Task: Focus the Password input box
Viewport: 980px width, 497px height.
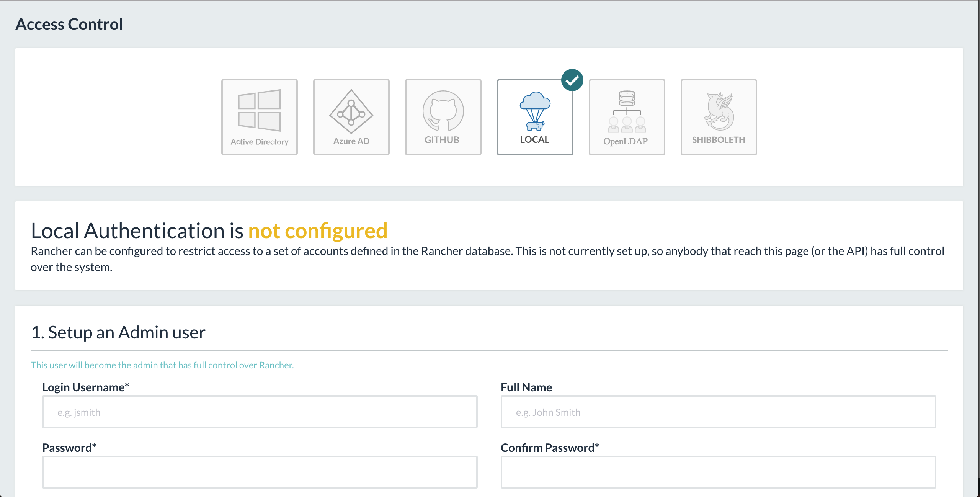Action: 260,472
